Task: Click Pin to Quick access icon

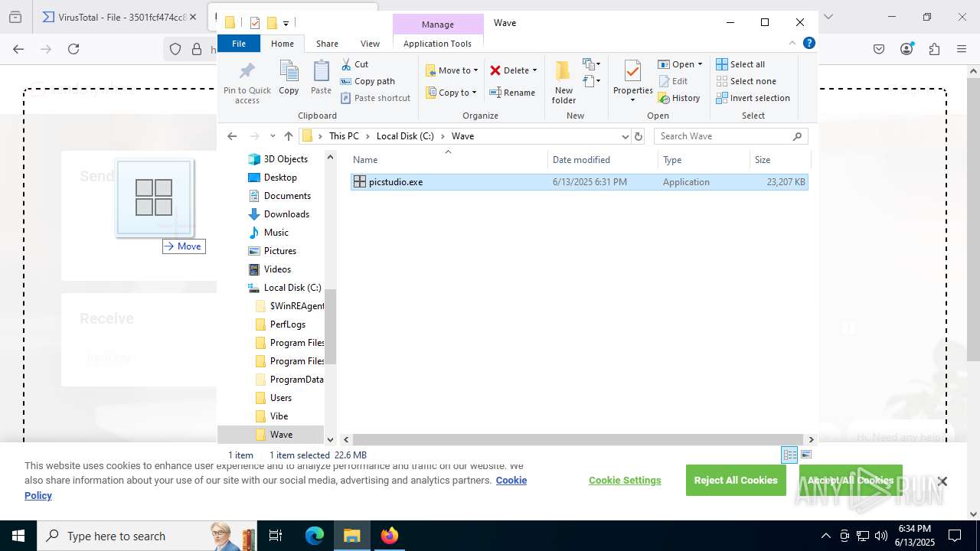Action: coord(247,82)
